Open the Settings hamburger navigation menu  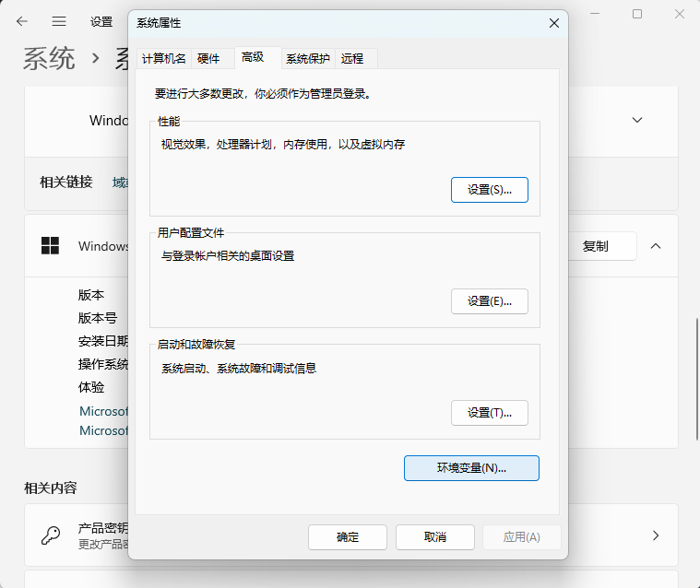(59, 21)
